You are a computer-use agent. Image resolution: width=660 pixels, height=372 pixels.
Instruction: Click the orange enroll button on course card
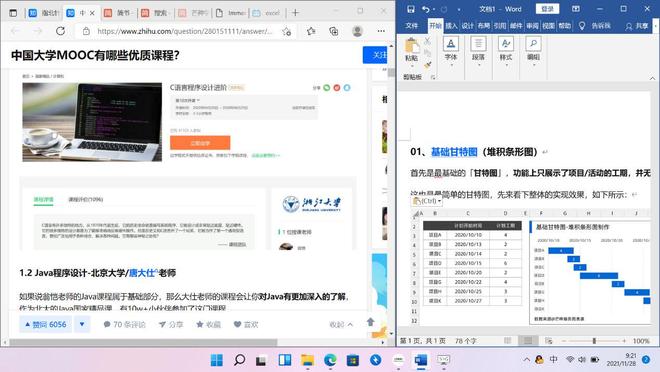pos(200,143)
